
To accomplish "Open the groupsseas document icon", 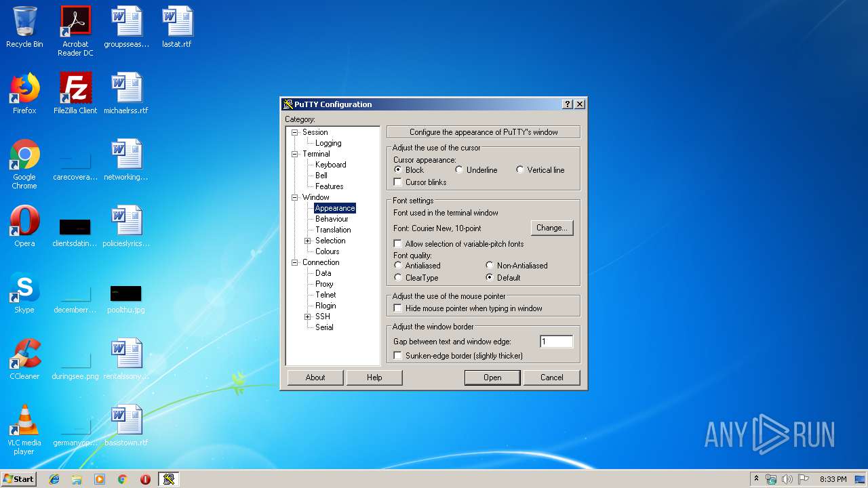I will [126, 28].
